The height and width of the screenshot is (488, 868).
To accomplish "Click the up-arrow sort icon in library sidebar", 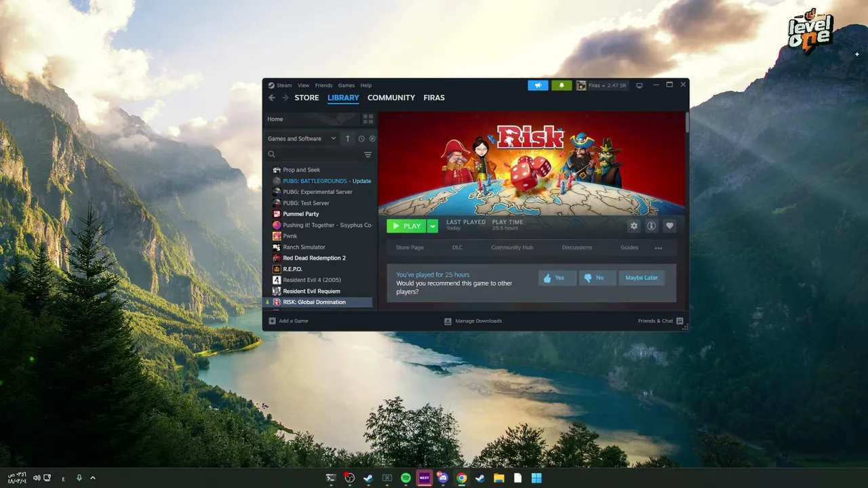I will coord(348,138).
